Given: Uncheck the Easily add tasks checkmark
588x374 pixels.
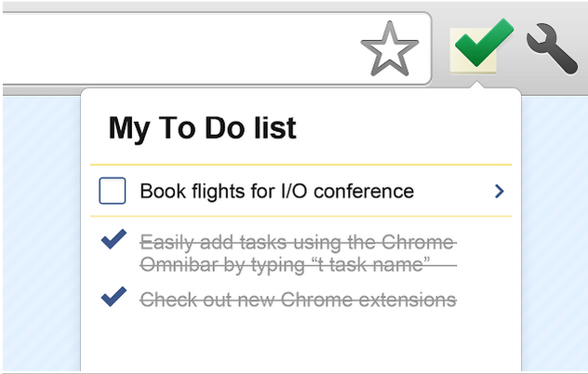Looking at the screenshot, I should pyautogui.click(x=113, y=242).
